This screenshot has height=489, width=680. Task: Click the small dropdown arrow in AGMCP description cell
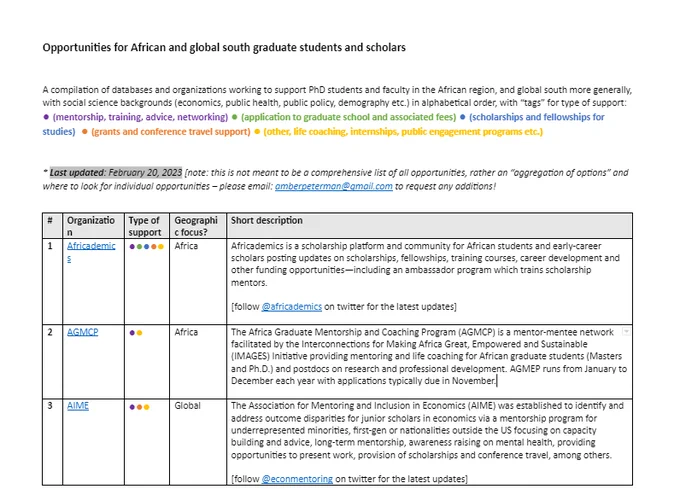[626, 332]
